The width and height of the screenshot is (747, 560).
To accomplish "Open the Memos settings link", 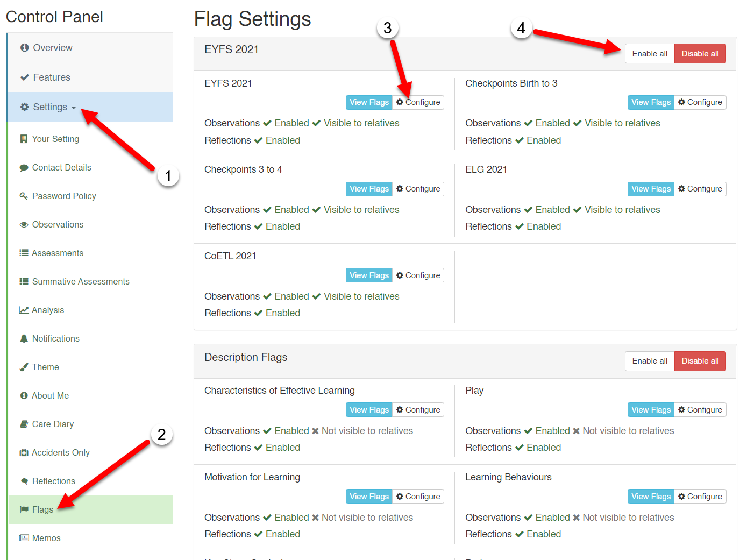I will [x=90, y=538].
